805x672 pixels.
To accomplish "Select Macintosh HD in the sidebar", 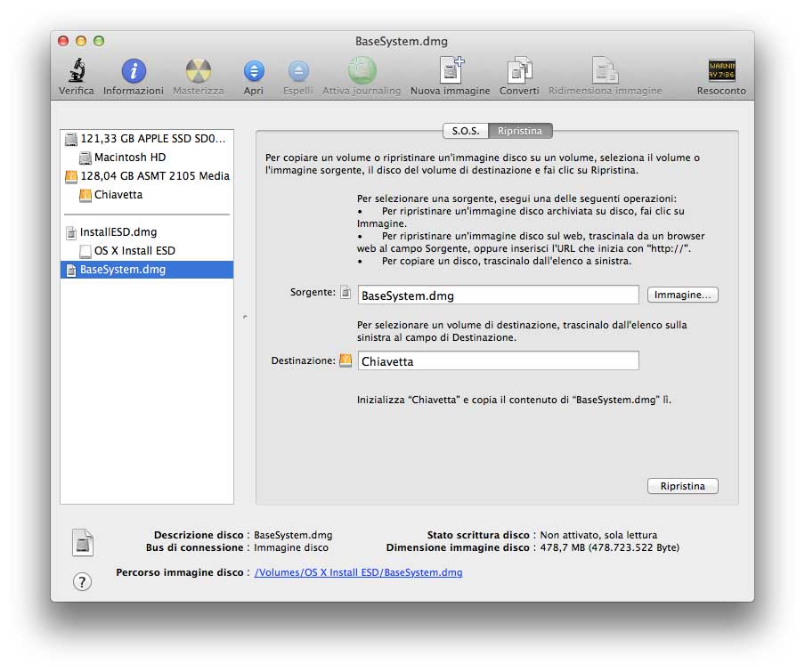I will pos(130,158).
